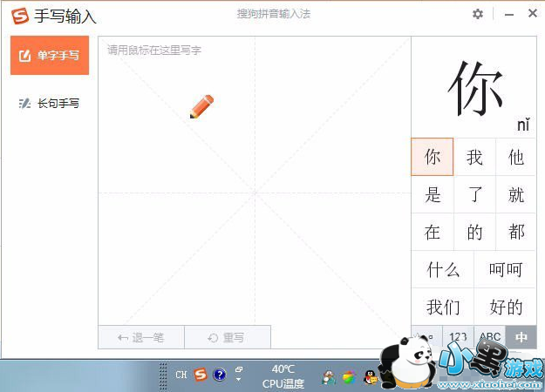Pick candidate character 的

(x=474, y=232)
